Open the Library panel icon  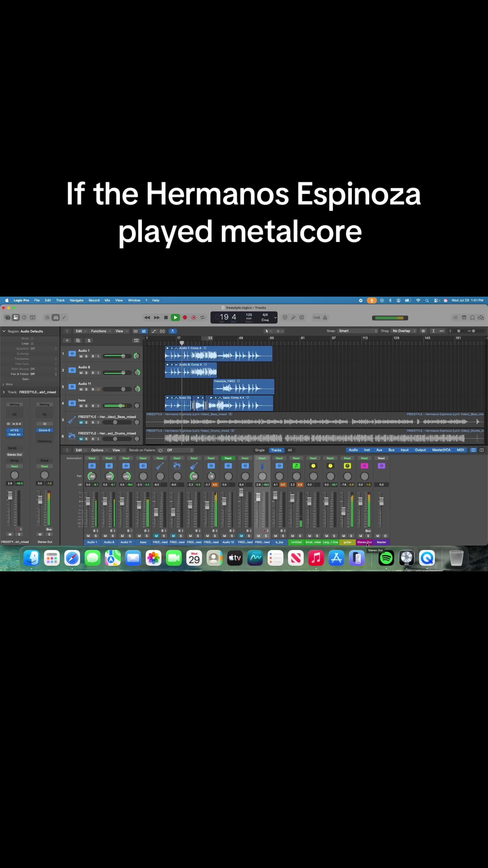pyautogui.click(x=7, y=317)
